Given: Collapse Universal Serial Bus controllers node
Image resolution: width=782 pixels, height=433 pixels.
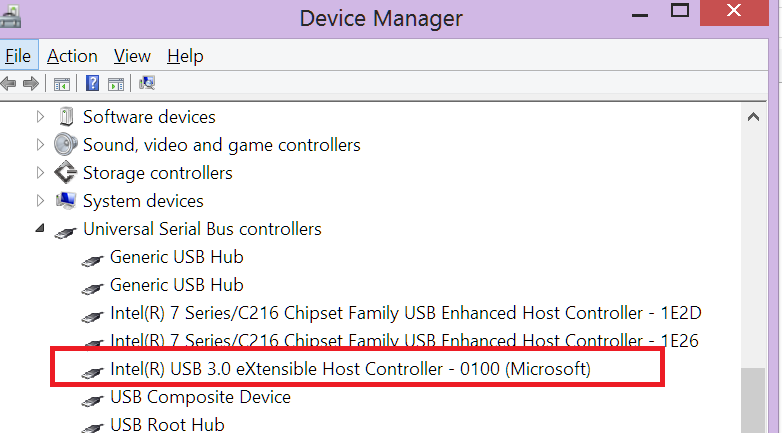Looking at the screenshot, I should point(40,230).
